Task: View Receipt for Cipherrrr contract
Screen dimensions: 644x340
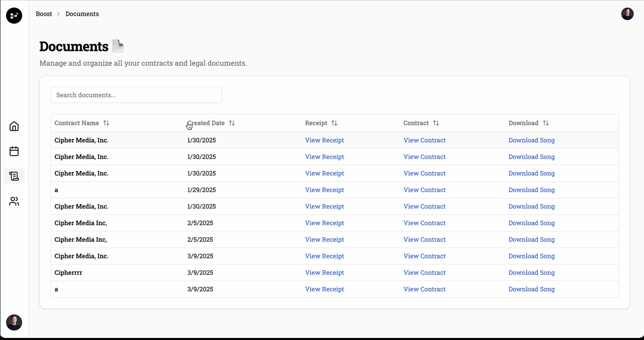Action: coord(324,273)
